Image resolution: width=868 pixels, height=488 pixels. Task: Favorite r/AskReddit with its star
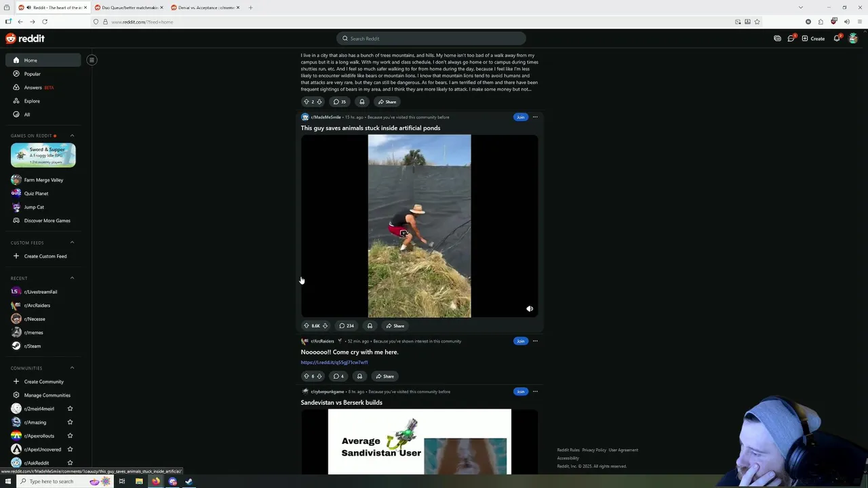point(70,463)
